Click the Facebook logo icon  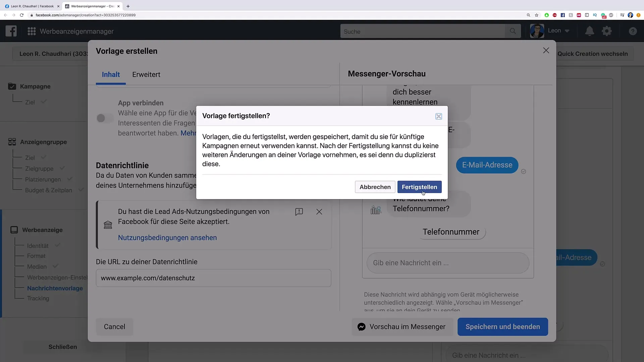[x=11, y=31]
